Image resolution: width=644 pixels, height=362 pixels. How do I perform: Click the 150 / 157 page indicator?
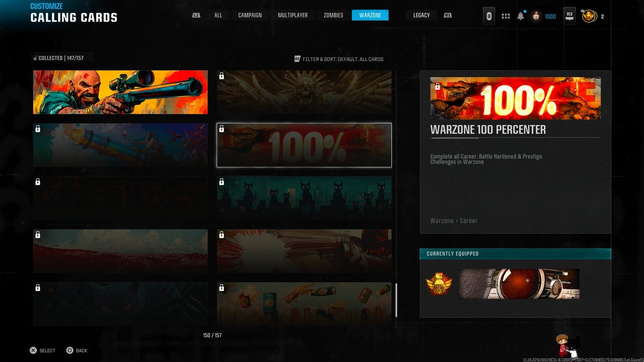tap(213, 335)
